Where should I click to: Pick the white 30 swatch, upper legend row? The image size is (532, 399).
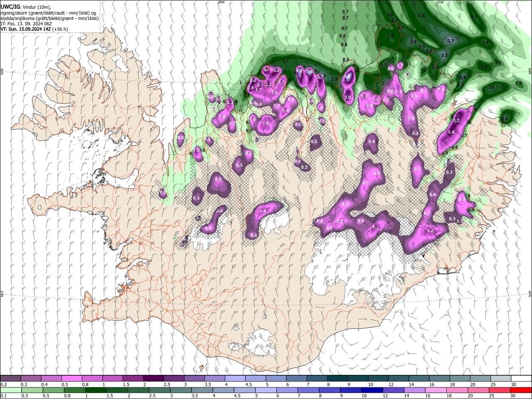click(x=521, y=379)
